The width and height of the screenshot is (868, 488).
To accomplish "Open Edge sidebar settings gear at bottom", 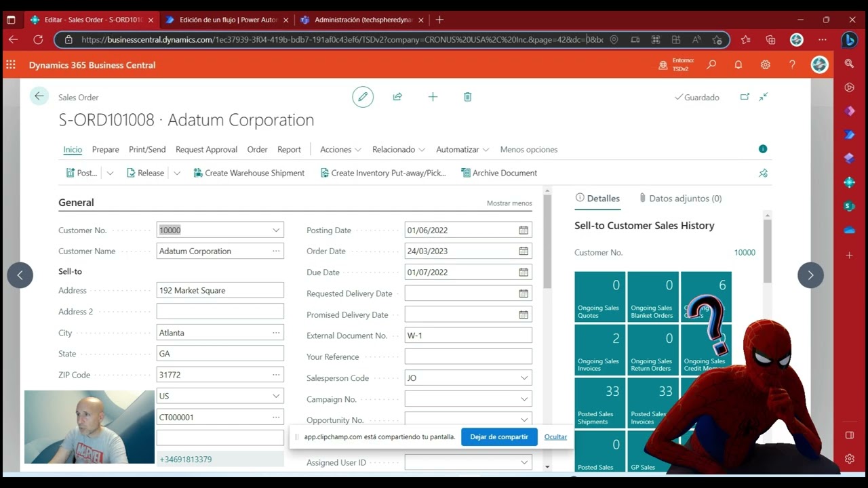I will (849, 459).
